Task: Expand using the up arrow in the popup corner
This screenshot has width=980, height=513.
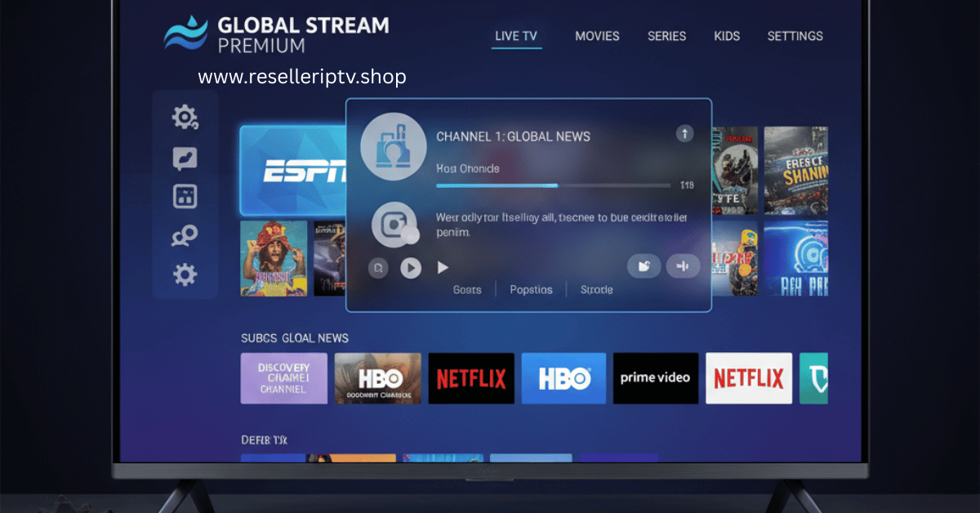Action: pos(684,134)
